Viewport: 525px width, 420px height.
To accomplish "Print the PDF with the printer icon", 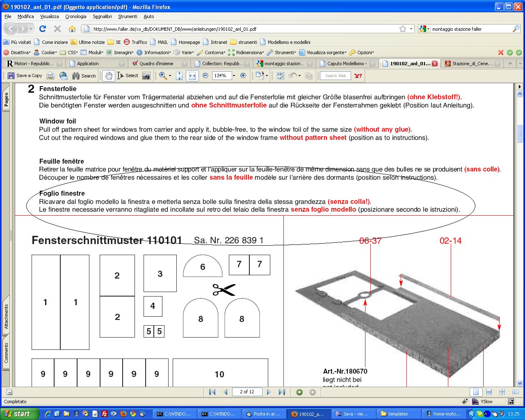I will pos(50,76).
